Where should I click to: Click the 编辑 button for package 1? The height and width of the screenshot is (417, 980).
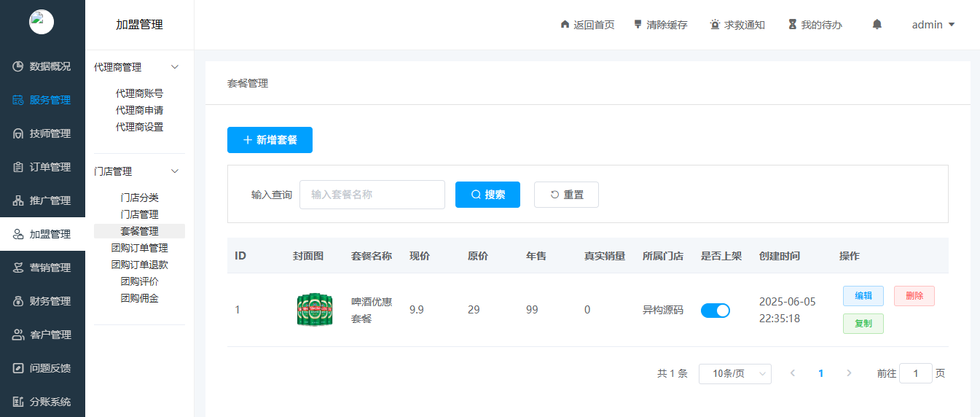click(863, 296)
